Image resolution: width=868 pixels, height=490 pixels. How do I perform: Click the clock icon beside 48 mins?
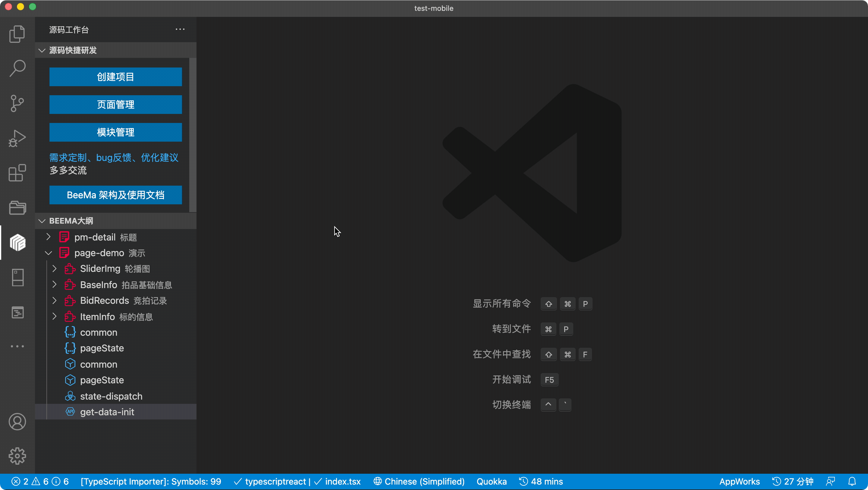coord(523,481)
